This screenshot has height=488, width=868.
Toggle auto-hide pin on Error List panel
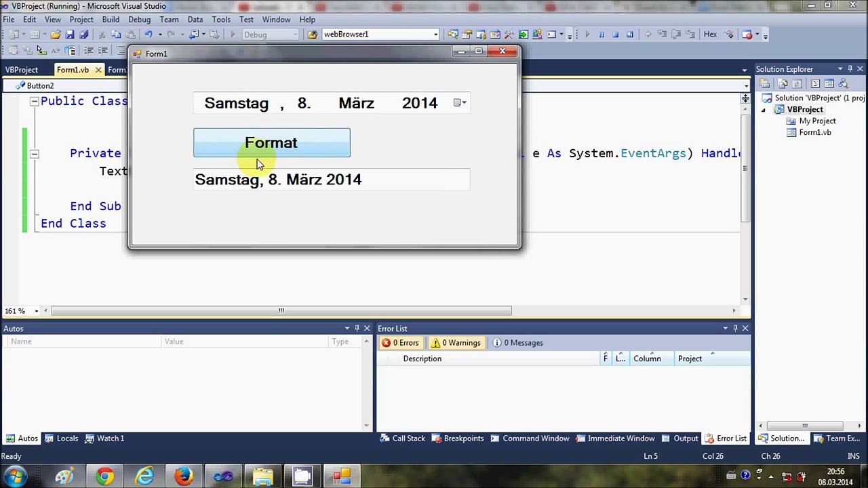(x=735, y=329)
